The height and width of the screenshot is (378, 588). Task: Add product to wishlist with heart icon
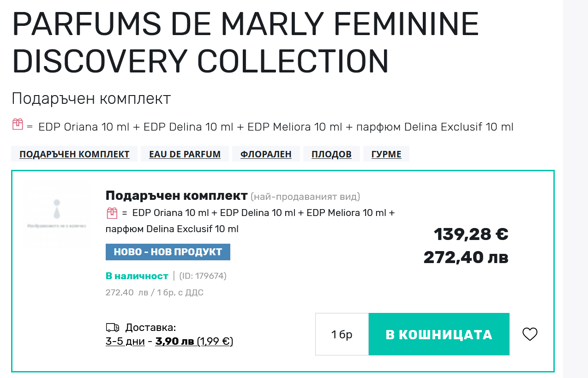(530, 334)
